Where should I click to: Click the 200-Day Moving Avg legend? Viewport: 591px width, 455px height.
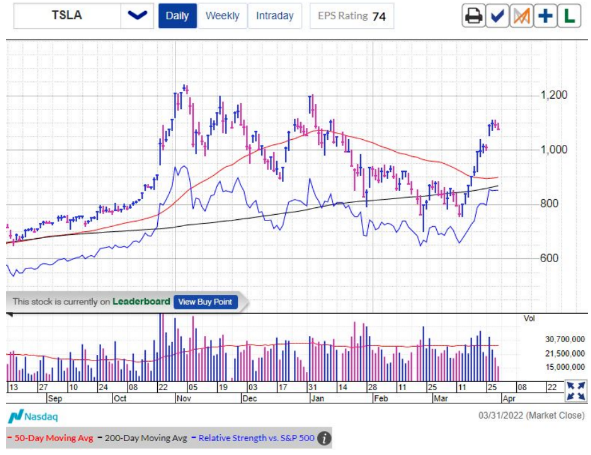click(x=142, y=438)
